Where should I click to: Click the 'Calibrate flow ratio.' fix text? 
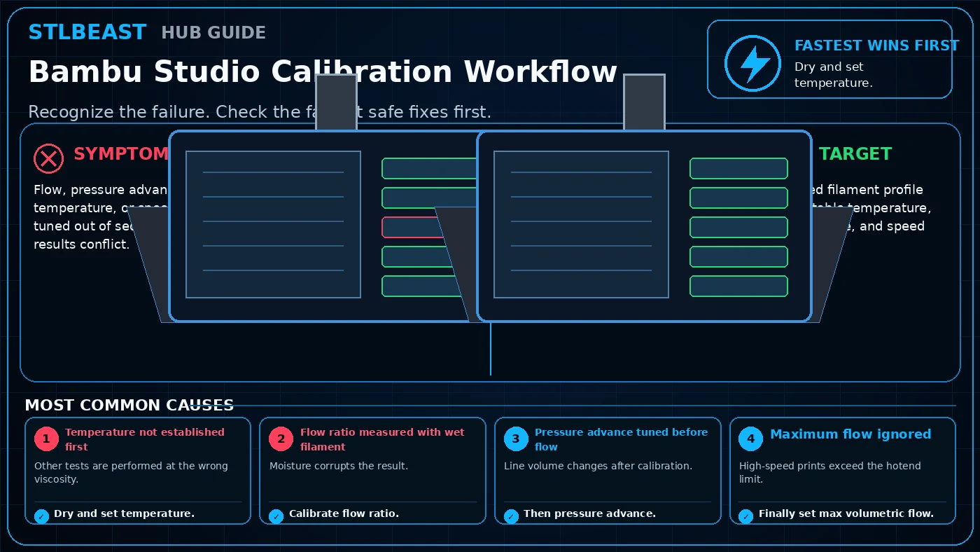tap(344, 513)
